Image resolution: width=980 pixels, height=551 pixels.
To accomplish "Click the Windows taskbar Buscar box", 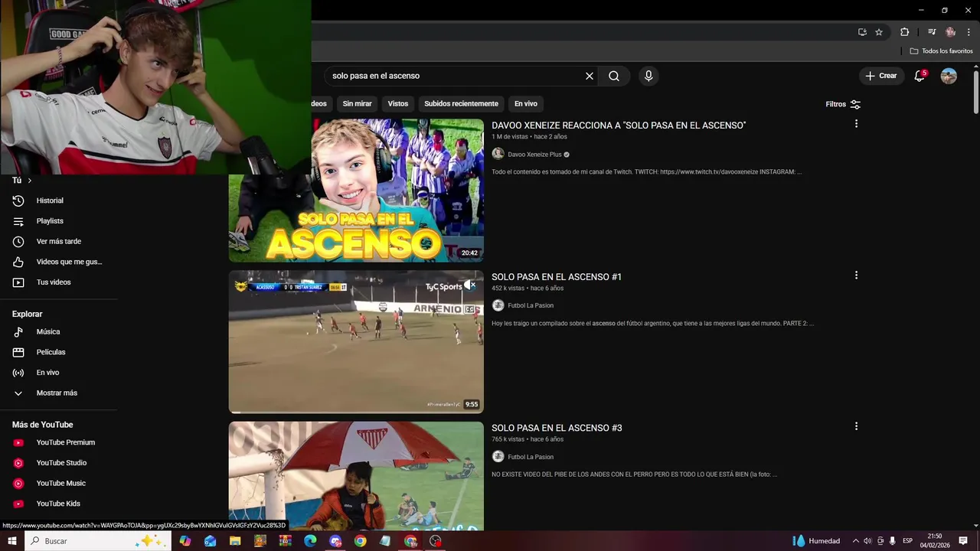I will 97,541.
